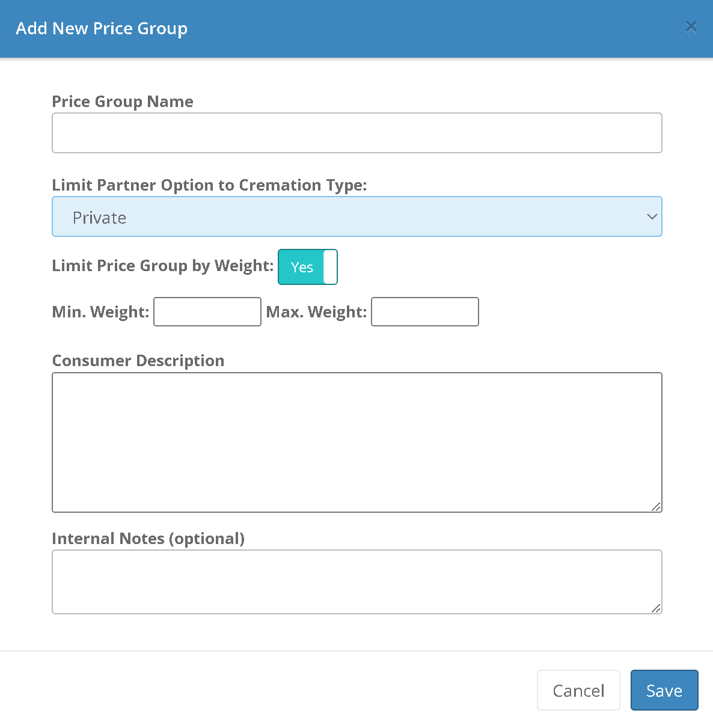Save the new price group
This screenshot has width=713, height=728.
(x=664, y=690)
